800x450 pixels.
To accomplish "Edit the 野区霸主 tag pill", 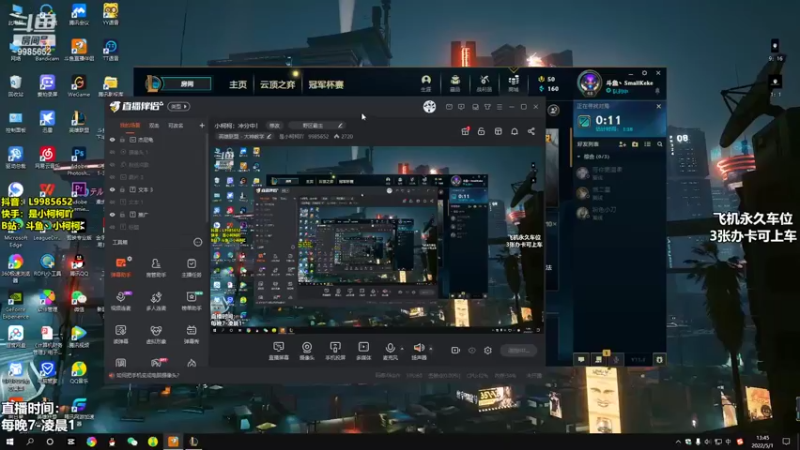I will click(x=316, y=126).
